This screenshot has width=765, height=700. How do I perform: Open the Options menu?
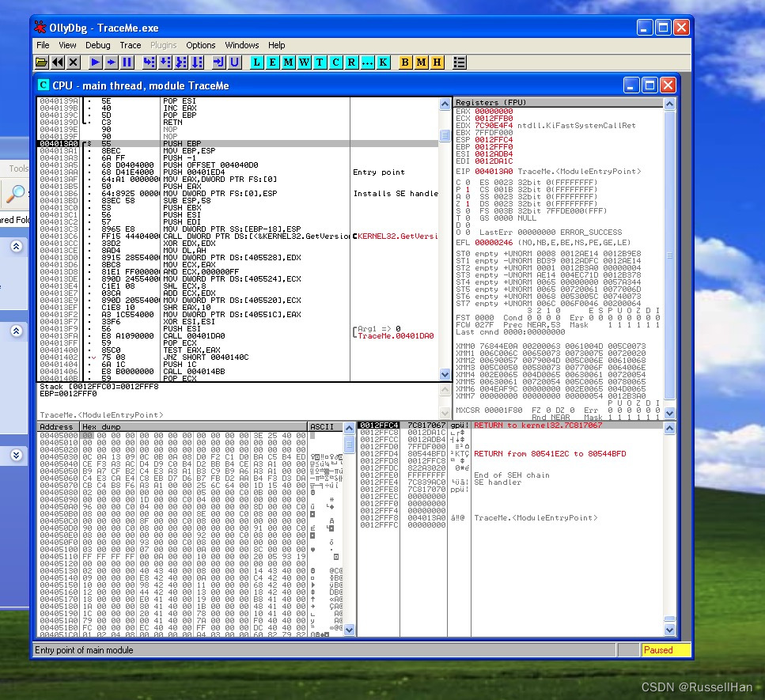(200, 45)
